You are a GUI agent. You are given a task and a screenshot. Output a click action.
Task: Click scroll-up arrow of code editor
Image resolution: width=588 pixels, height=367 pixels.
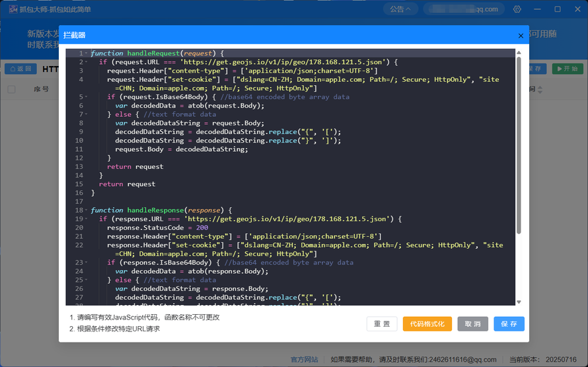[519, 52]
